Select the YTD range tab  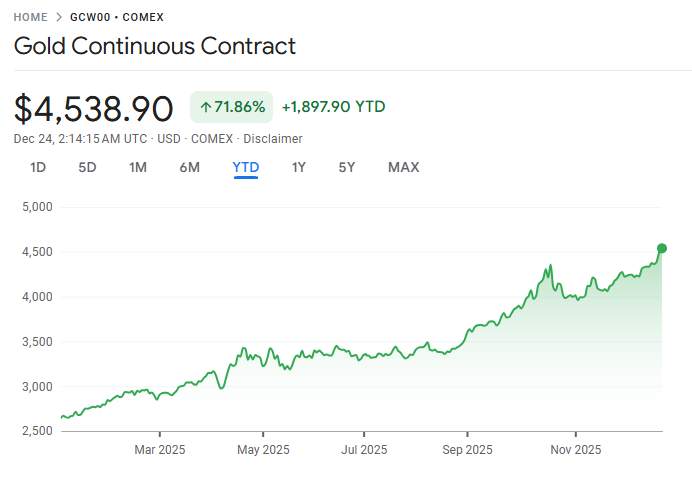(x=245, y=167)
